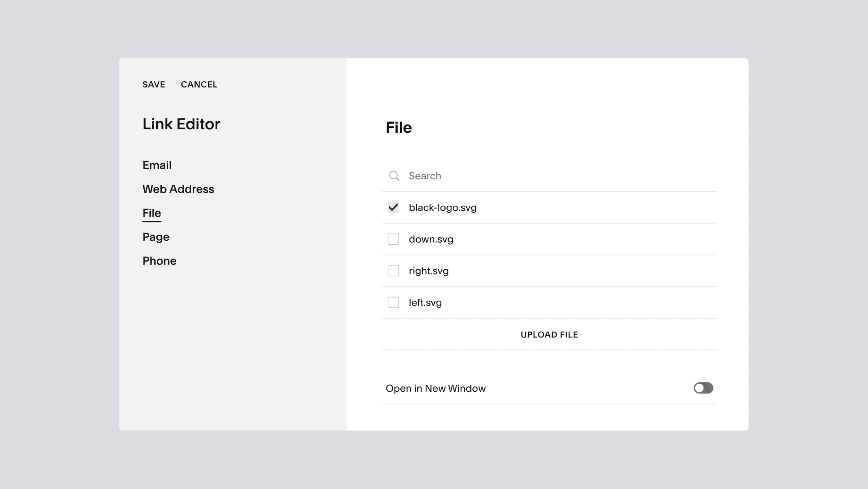Click the Open in New Window label
The image size is (868, 489).
[435, 388]
